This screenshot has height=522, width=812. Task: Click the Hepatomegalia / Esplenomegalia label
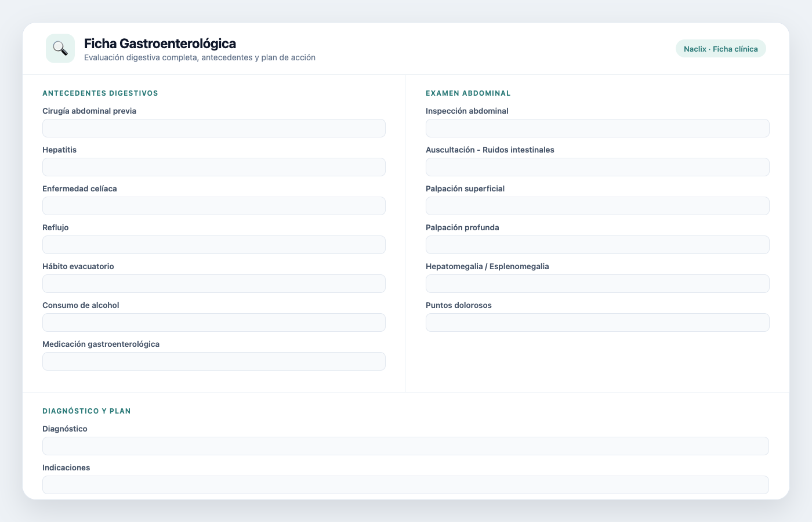[x=487, y=266]
